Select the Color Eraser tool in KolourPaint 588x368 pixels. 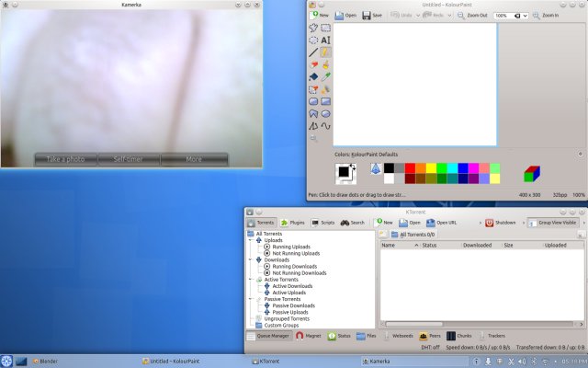pyautogui.click(x=313, y=89)
